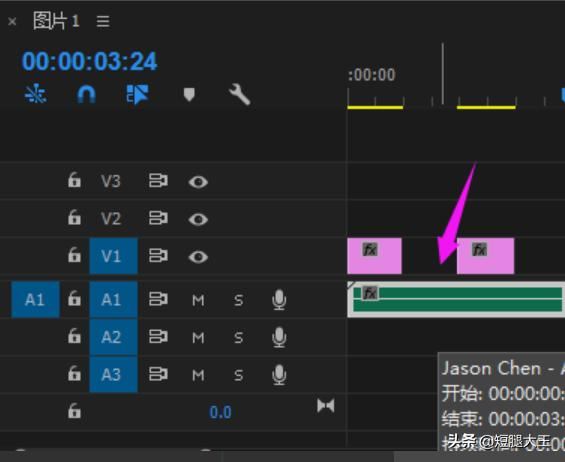Open timeline display settings wrench

(x=240, y=94)
